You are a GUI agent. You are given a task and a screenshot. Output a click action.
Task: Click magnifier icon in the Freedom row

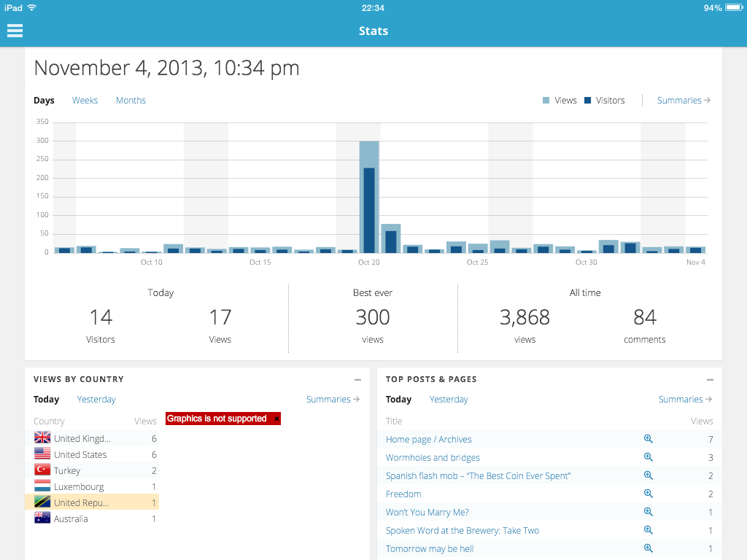coord(648,494)
